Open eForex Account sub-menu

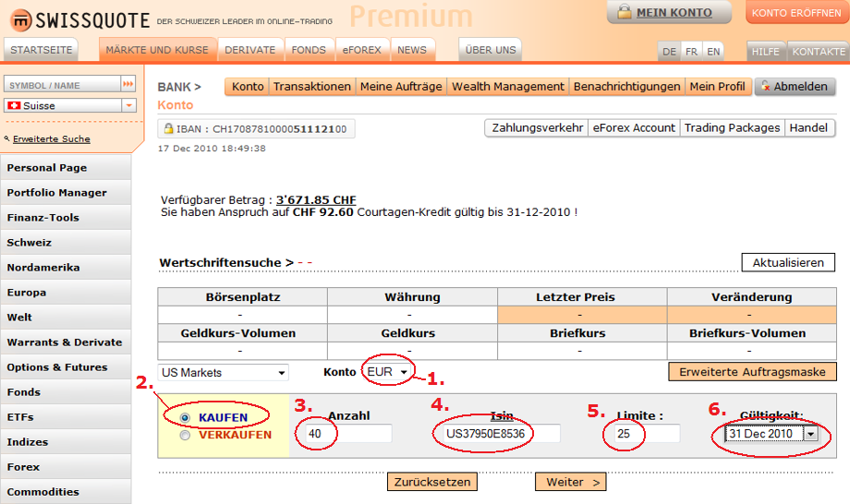tap(634, 127)
